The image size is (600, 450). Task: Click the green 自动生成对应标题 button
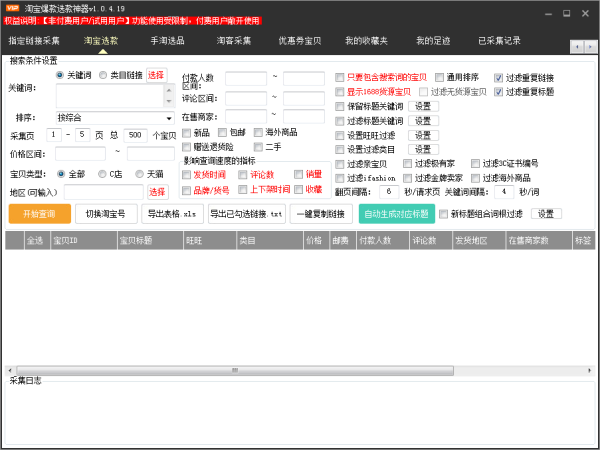click(x=397, y=214)
